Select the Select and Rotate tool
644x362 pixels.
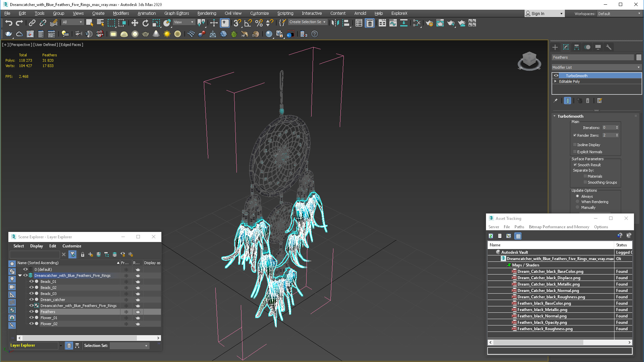coord(145,23)
